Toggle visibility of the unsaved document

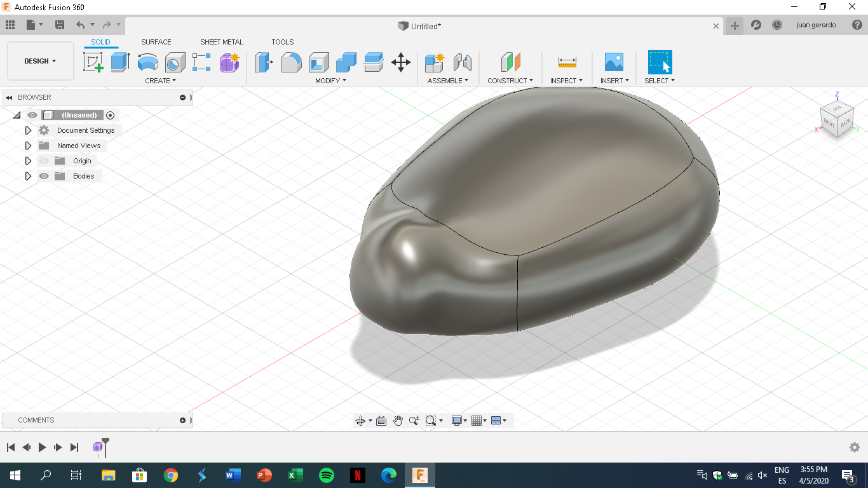(32, 115)
